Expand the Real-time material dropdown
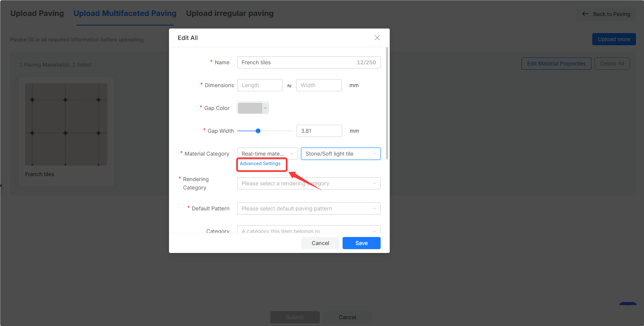The image size is (644, 326). pyautogui.click(x=268, y=154)
